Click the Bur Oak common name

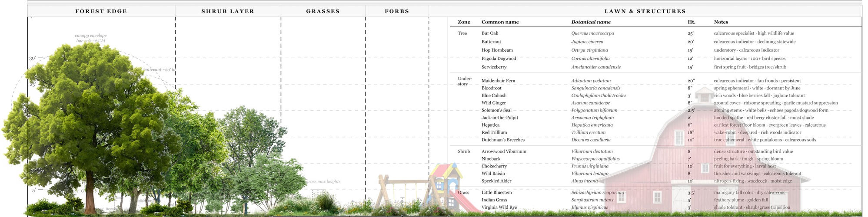tap(490, 33)
